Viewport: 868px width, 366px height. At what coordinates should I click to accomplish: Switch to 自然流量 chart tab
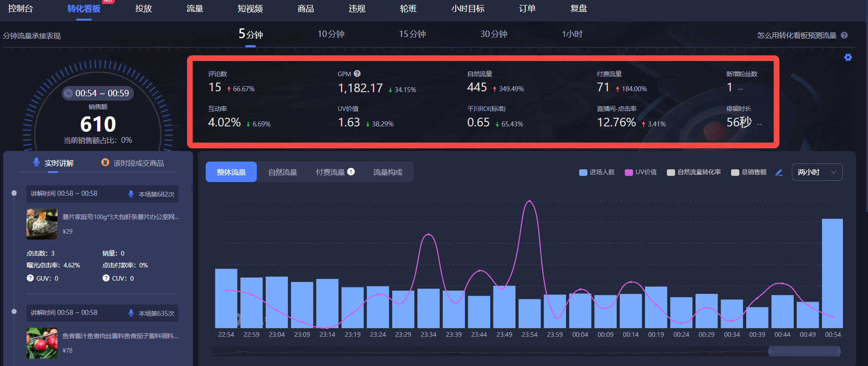[283, 172]
